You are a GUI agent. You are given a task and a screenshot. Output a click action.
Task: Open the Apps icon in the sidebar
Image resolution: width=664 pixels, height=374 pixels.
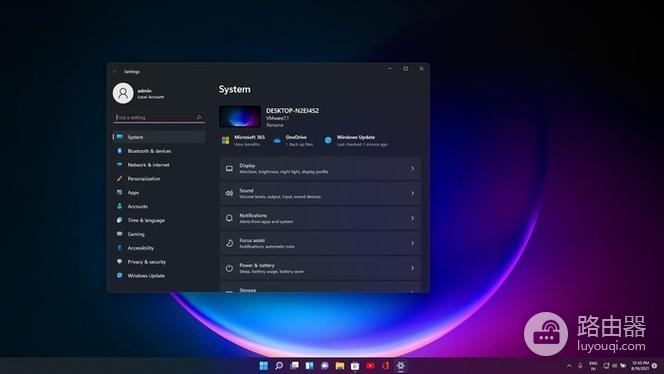119,192
